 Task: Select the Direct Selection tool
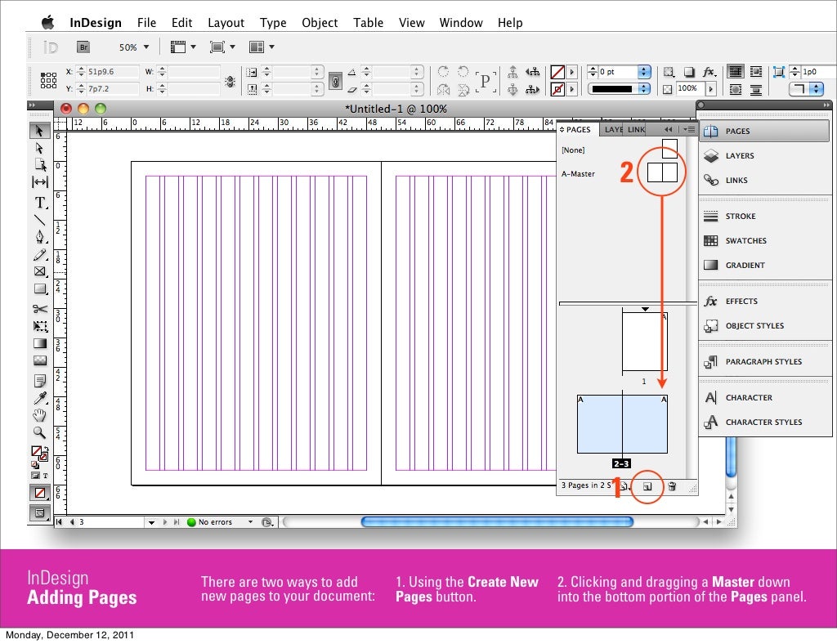pos(39,148)
